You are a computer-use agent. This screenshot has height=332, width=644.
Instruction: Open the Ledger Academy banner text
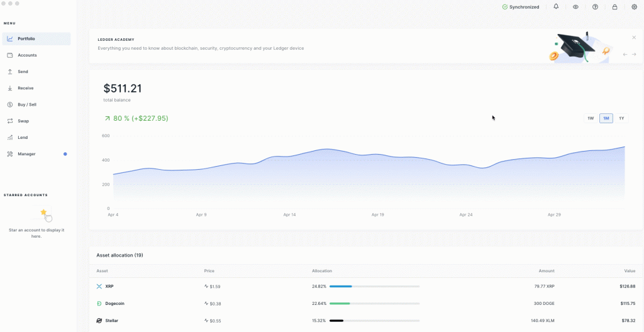201,48
